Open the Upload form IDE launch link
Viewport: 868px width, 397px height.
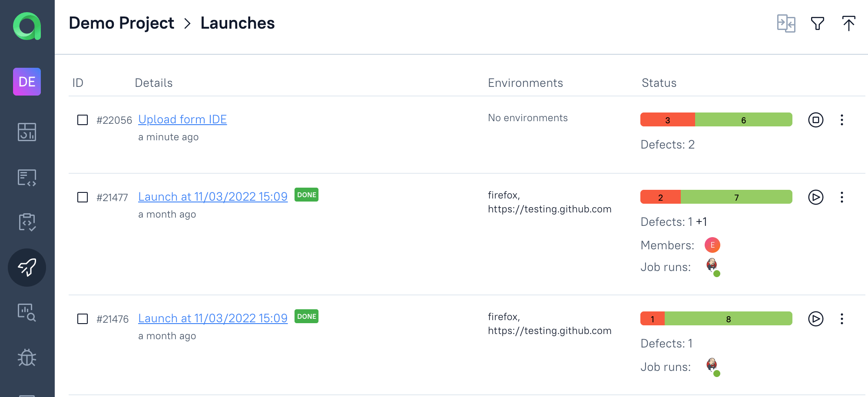click(x=182, y=119)
